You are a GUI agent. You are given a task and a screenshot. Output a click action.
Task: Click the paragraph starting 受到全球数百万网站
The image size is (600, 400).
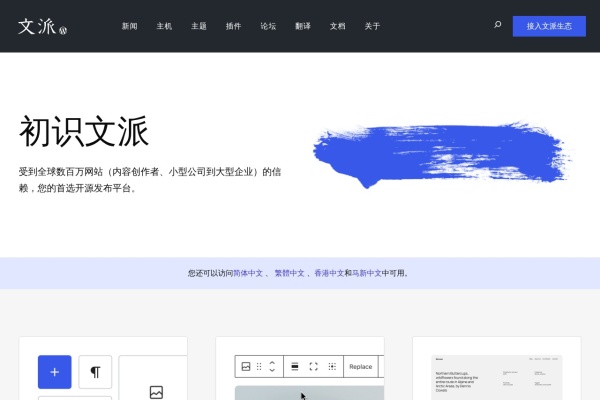point(150,180)
